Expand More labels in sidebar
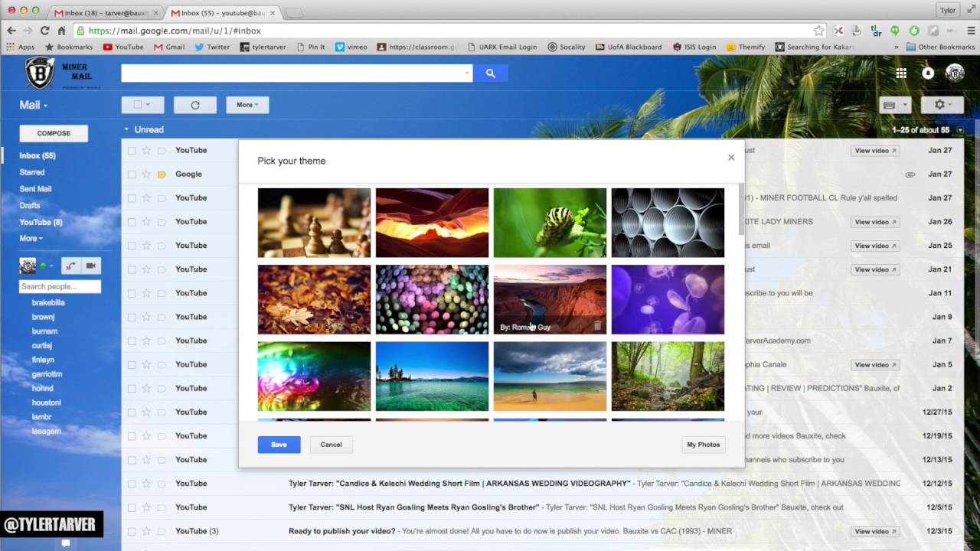Viewport: 980px width, 551px height. pos(31,239)
